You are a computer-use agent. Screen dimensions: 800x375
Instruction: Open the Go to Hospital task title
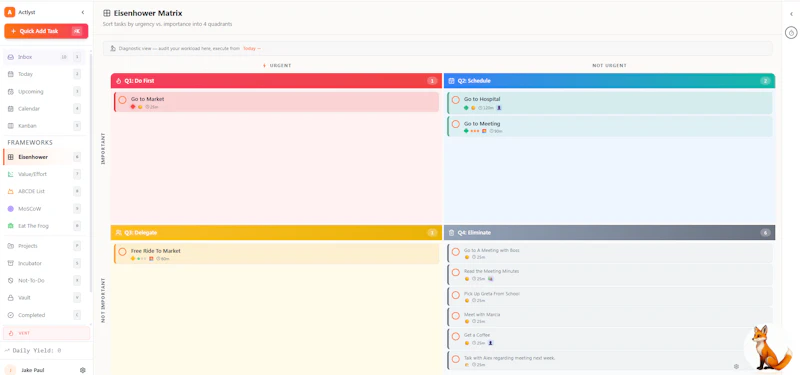(x=482, y=99)
